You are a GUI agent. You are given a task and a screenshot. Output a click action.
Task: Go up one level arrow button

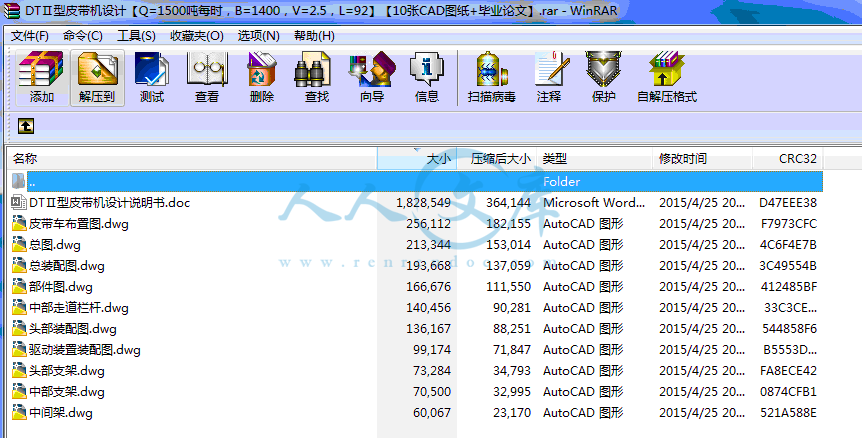pos(26,126)
